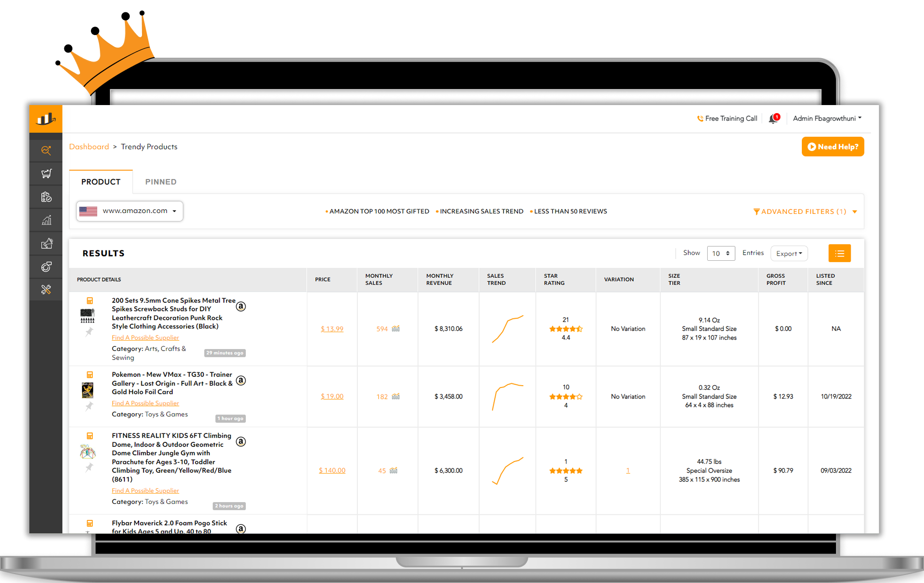
Task: Pin the Pokemon Mew VMax product
Action: click(89, 406)
